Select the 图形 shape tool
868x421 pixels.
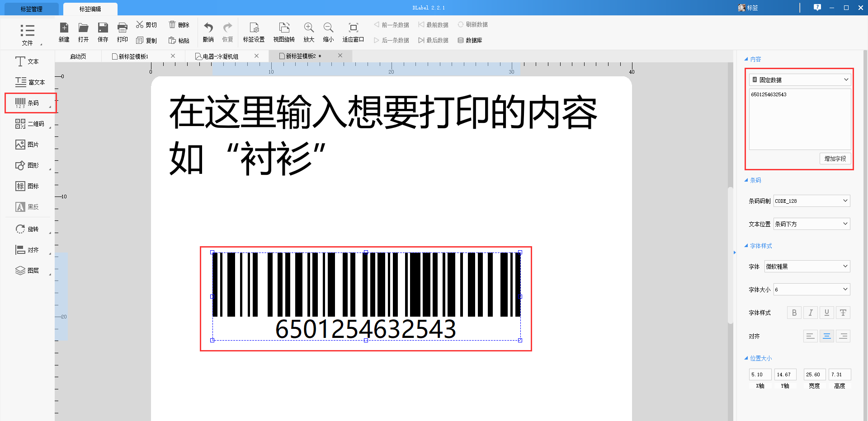[27, 165]
